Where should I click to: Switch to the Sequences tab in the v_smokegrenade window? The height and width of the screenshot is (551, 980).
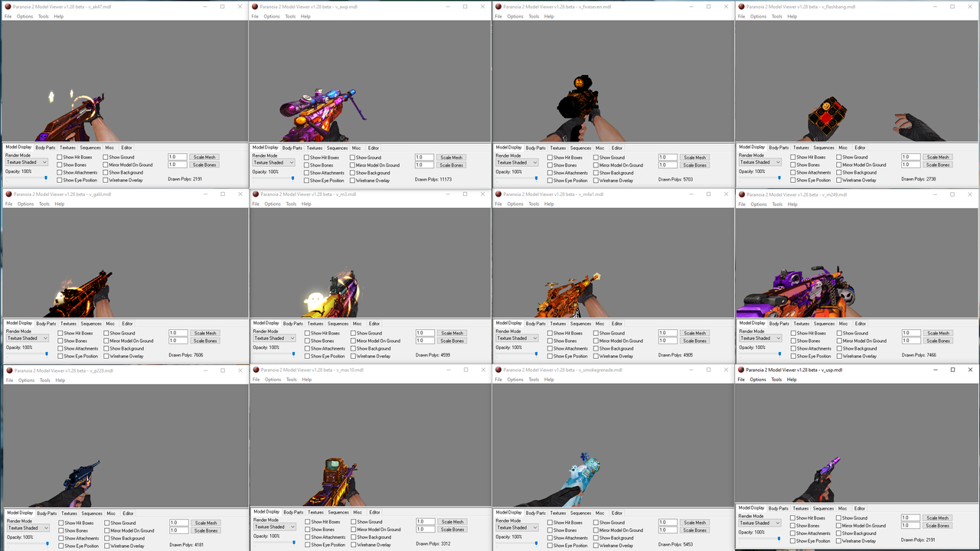point(580,514)
